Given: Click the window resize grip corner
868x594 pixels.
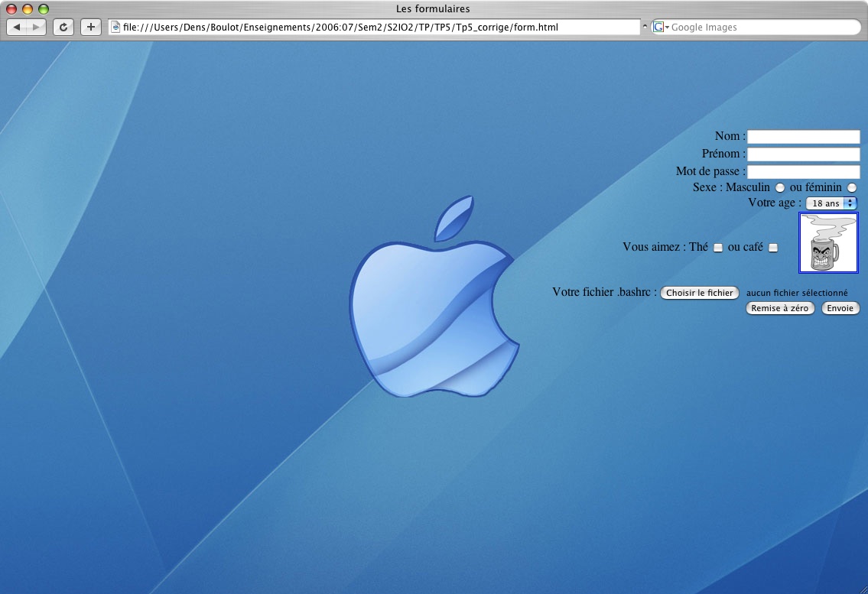Looking at the screenshot, I should coord(863,589).
